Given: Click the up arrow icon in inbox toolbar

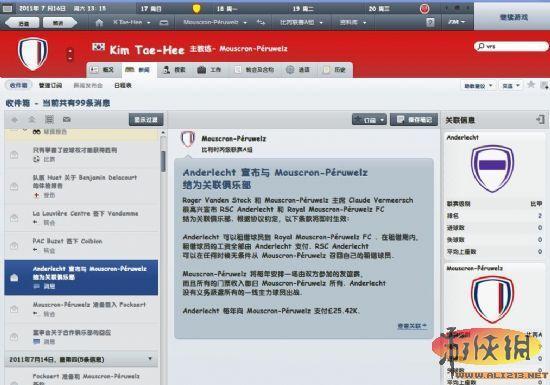Looking at the screenshot, I should click(32, 120).
